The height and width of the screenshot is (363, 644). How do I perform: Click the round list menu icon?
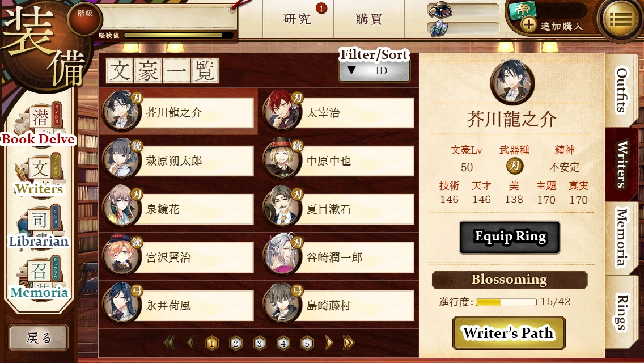(621, 19)
